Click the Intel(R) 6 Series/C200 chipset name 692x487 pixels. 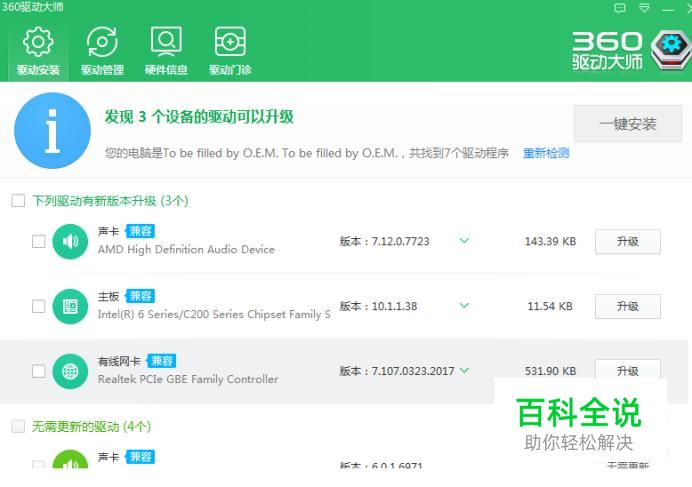click(214, 314)
